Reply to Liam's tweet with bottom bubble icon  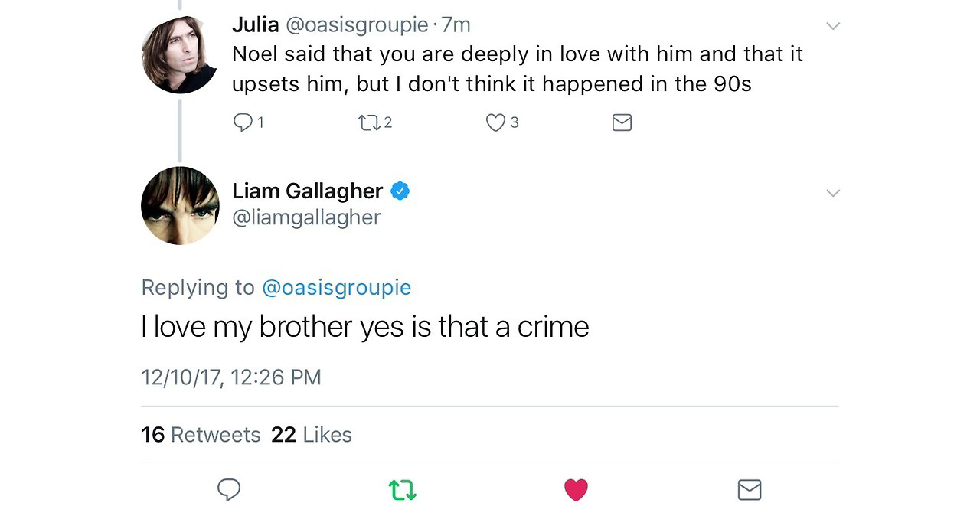click(x=229, y=490)
